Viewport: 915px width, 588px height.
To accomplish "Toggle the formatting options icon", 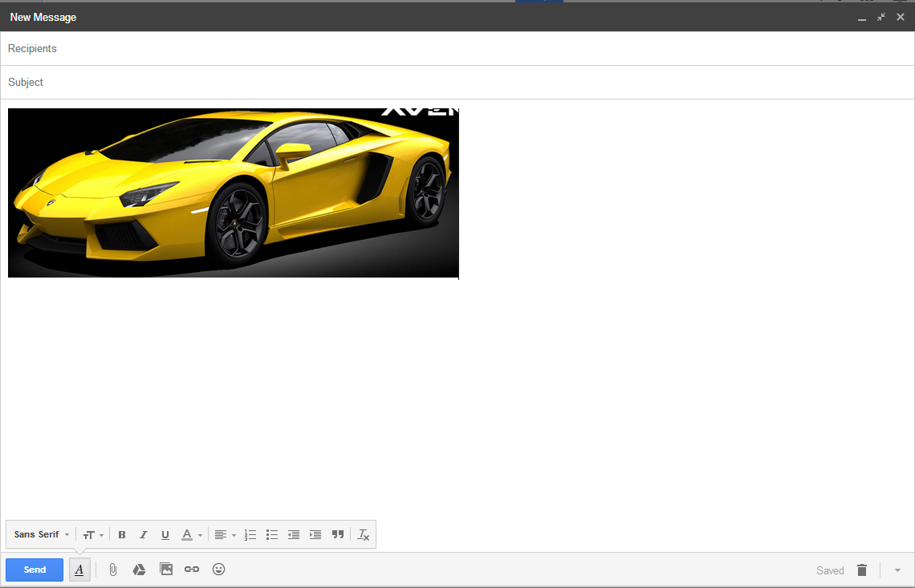I will (x=79, y=570).
